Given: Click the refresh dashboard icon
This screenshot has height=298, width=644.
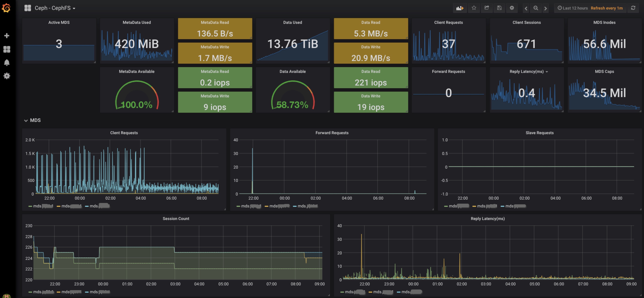Looking at the screenshot, I should (636, 8).
